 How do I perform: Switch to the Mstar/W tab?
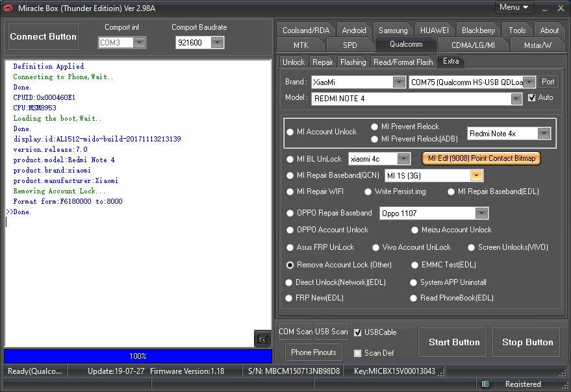tap(537, 45)
